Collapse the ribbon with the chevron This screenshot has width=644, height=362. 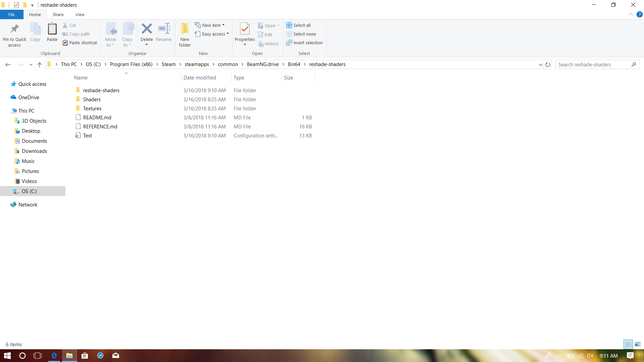[631, 14]
